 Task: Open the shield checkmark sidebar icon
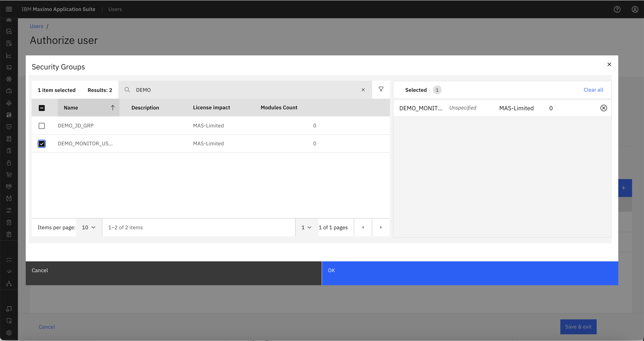point(9,127)
